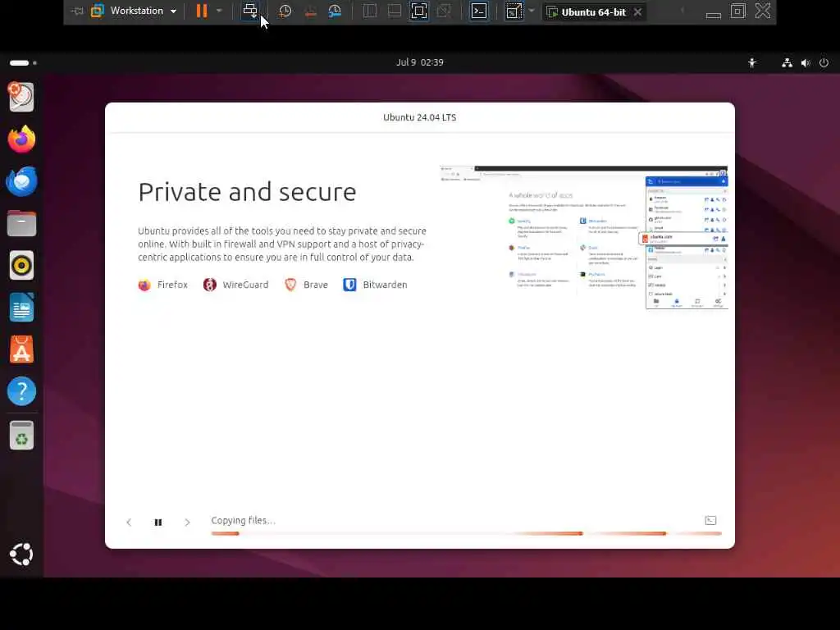The width and height of the screenshot is (840, 630).
Task: Open LibreOffice Writer from the dock
Action: [x=21, y=308]
